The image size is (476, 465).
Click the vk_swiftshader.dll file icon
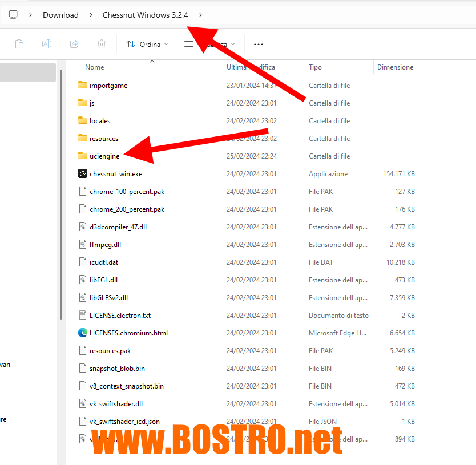pos(83,404)
